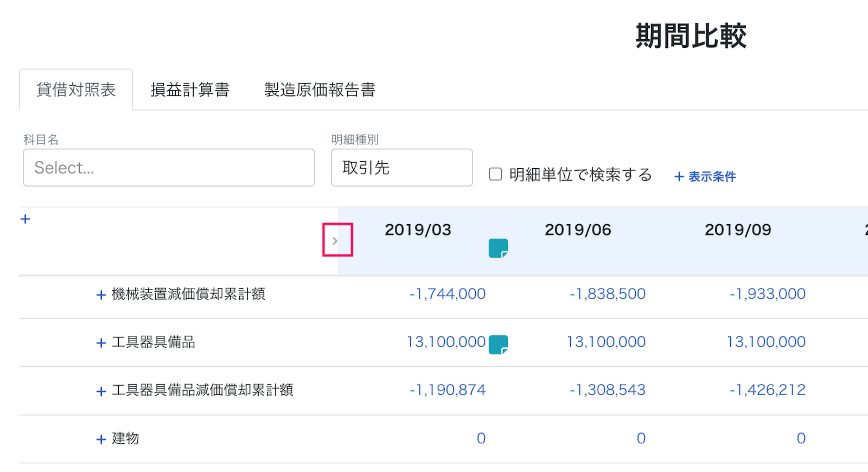Open the 建物 zero value under 2019/09
This screenshot has width=868, height=472.
[x=801, y=438]
